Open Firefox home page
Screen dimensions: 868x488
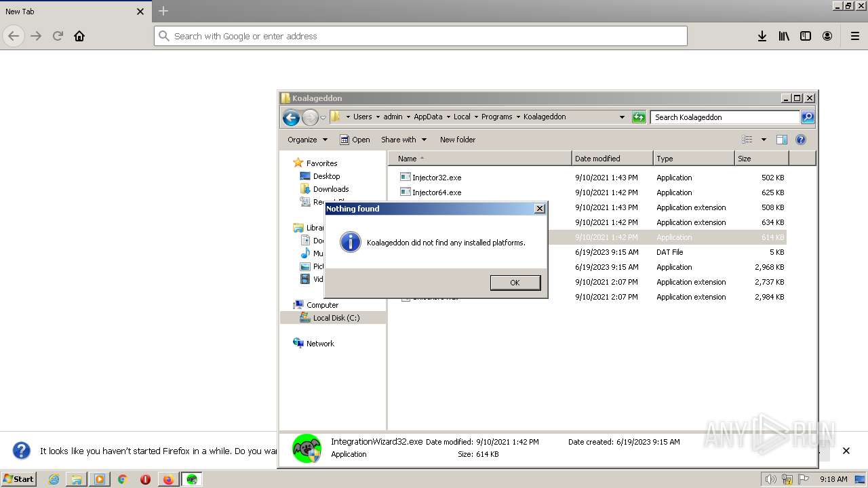tap(79, 36)
